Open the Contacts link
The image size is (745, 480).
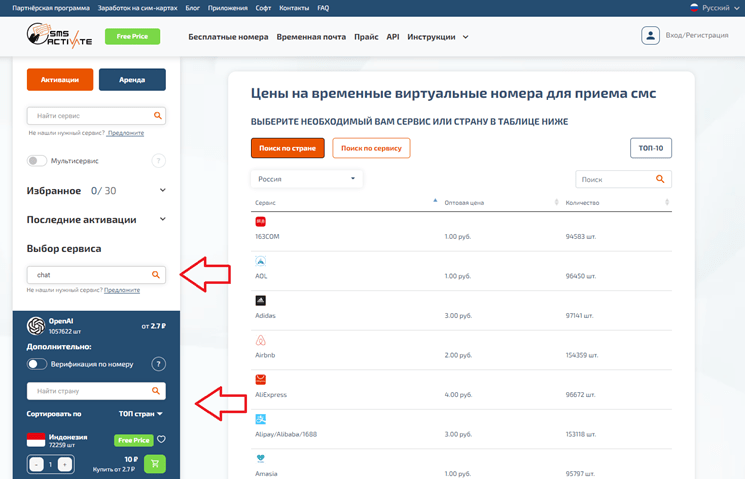pos(294,8)
